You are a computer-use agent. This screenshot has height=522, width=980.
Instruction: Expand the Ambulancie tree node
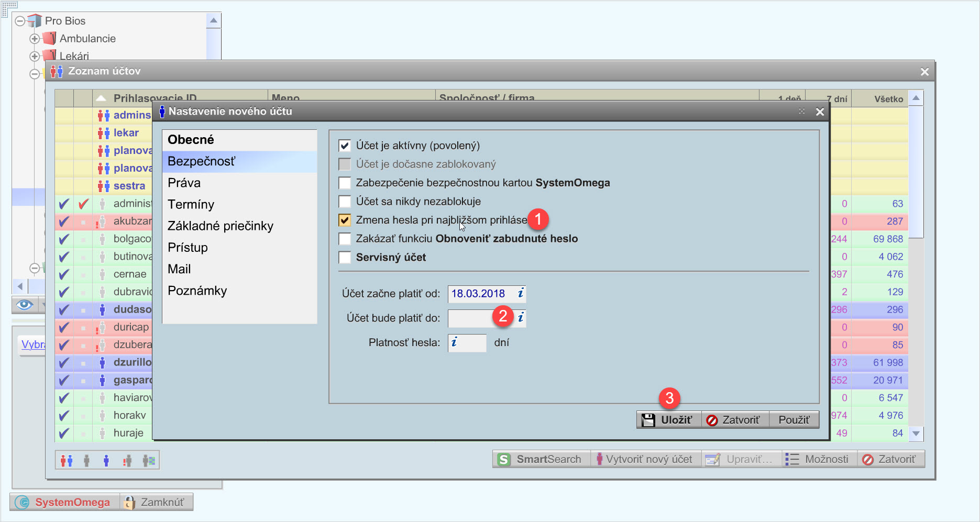click(x=35, y=39)
